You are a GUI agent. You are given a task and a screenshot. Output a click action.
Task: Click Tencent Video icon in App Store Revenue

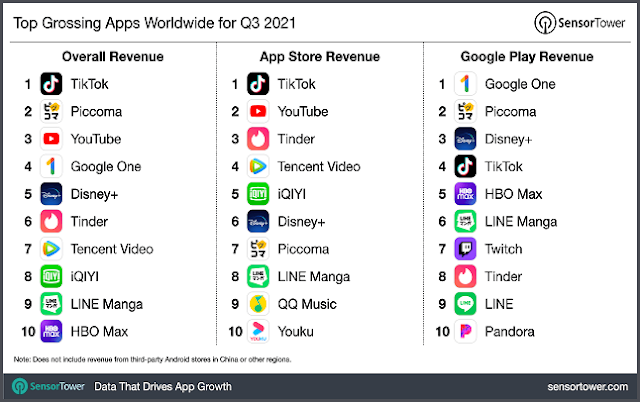coord(258,167)
